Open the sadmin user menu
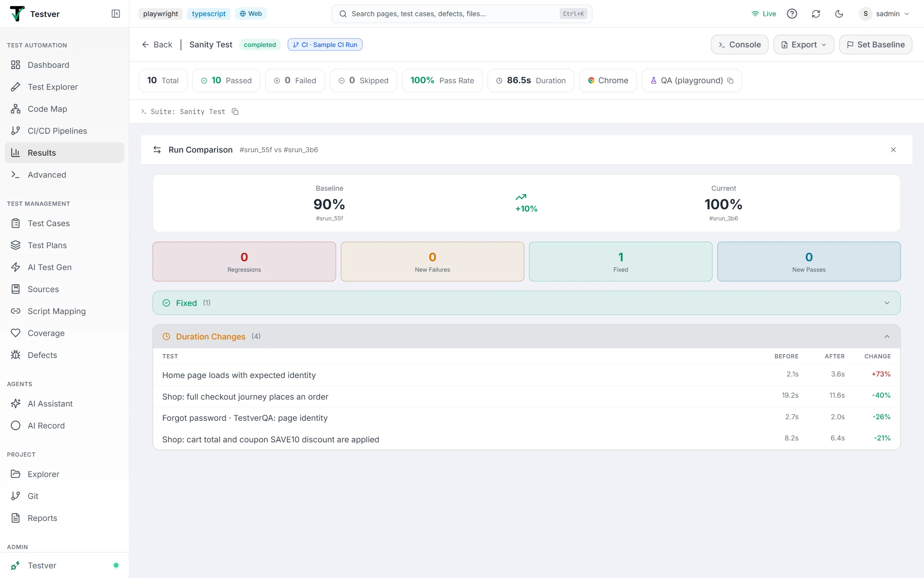 pyautogui.click(x=884, y=14)
